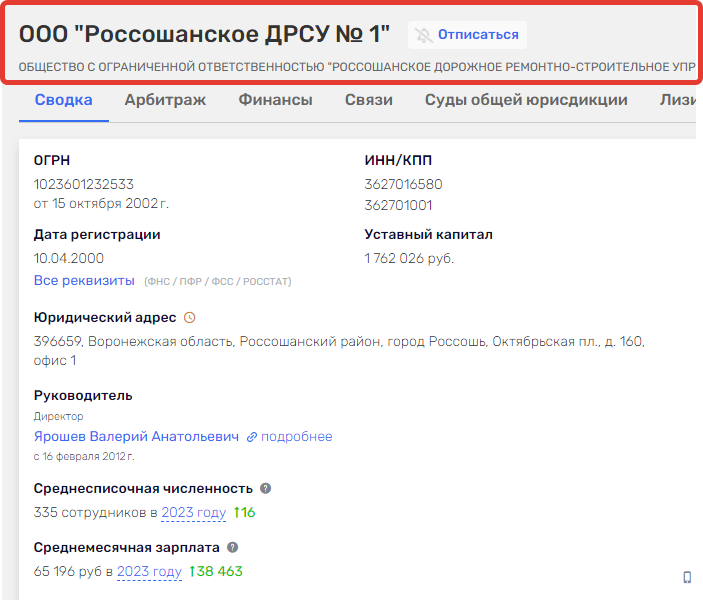
Task: Click the ИНН value 3627016580
Action: tap(404, 184)
